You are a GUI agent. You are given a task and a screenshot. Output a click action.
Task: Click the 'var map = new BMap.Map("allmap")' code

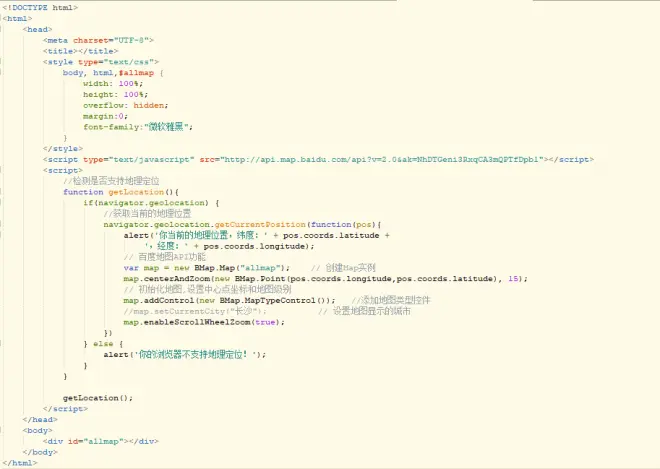[x=207, y=268]
